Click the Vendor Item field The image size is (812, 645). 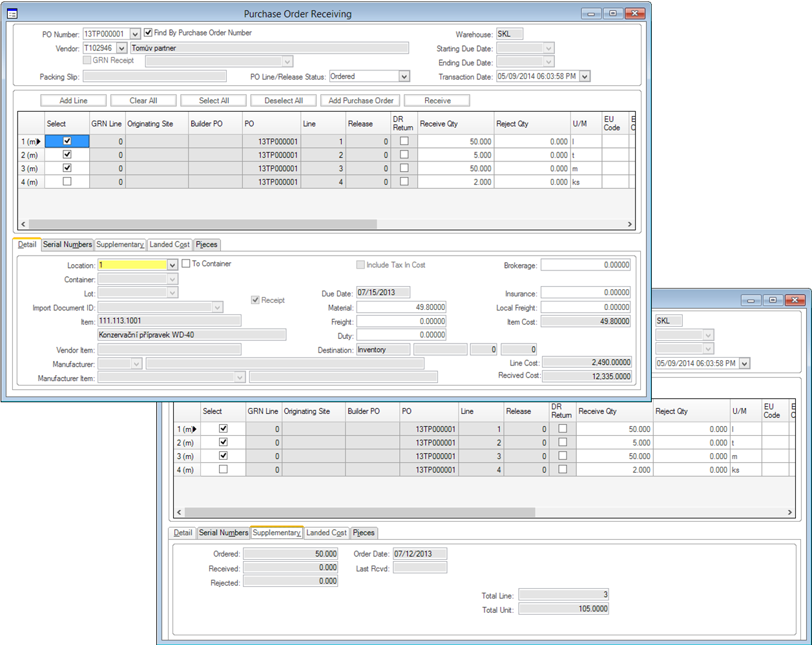click(x=169, y=349)
